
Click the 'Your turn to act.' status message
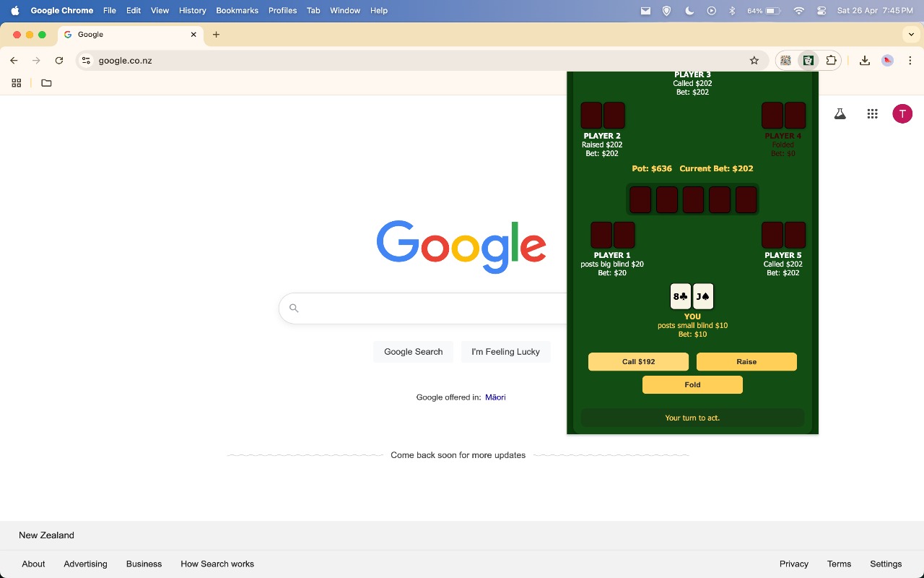coord(692,418)
